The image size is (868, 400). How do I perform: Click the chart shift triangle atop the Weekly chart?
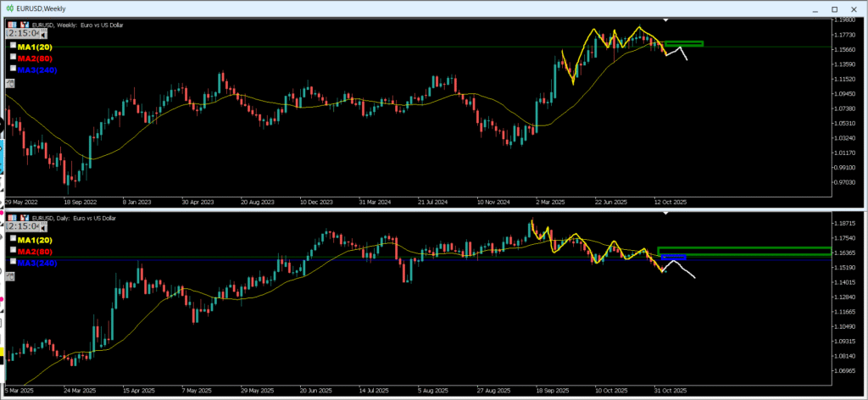tap(666, 19)
